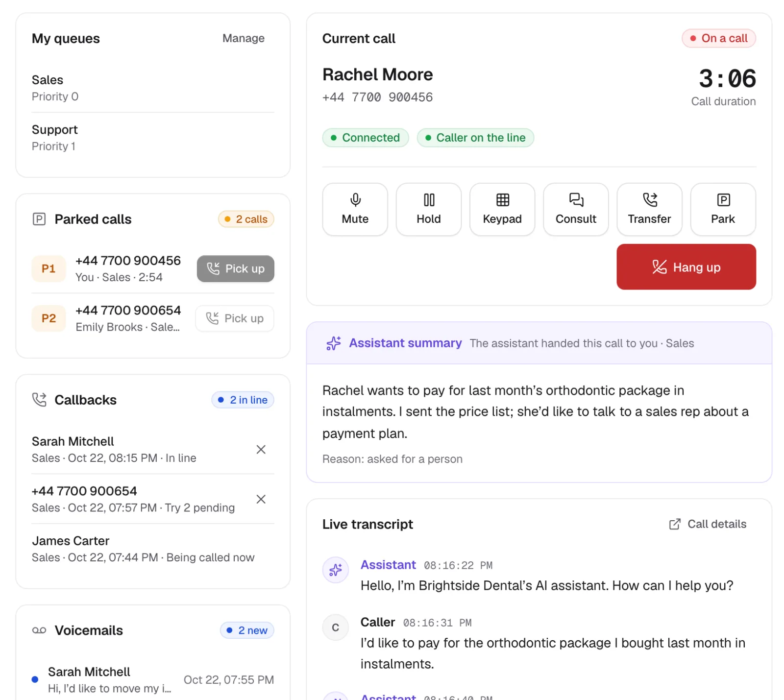
Task: Click the 2 calls badge
Action: pos(246,219)
